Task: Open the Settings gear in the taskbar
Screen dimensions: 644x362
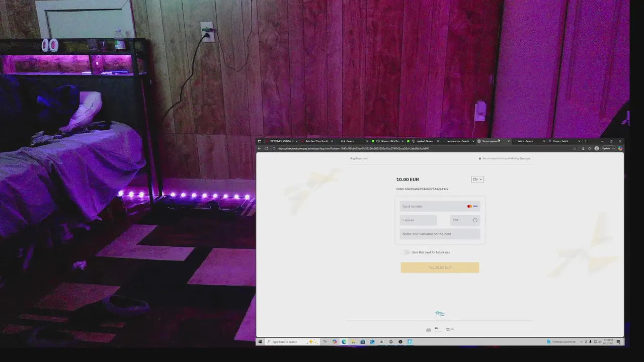Action: (x=391, y=342)
